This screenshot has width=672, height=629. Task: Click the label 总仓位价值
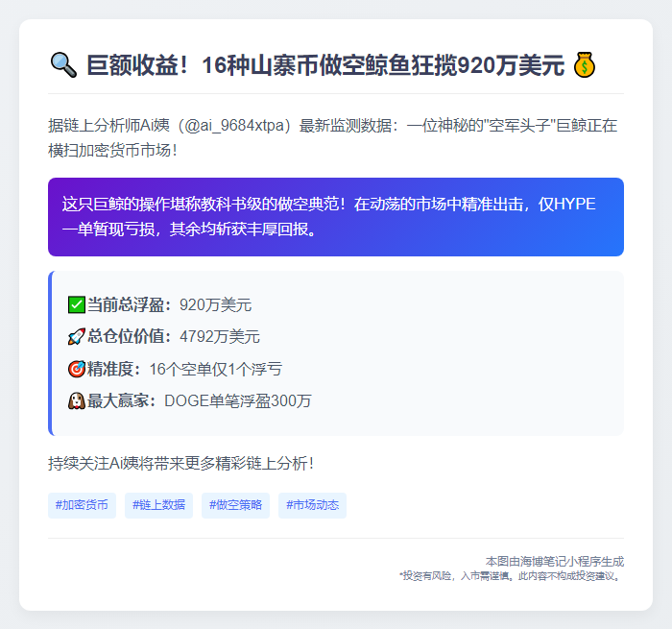129,336
